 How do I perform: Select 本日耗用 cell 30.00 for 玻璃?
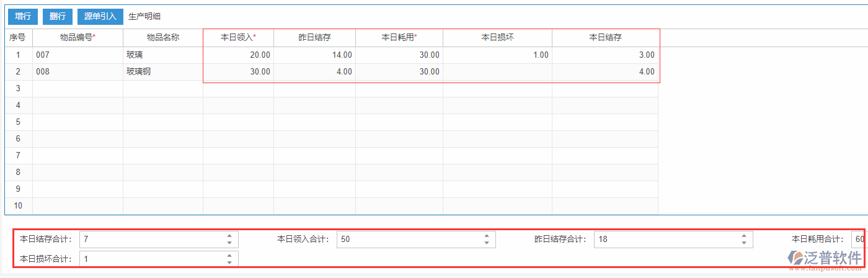399,55
